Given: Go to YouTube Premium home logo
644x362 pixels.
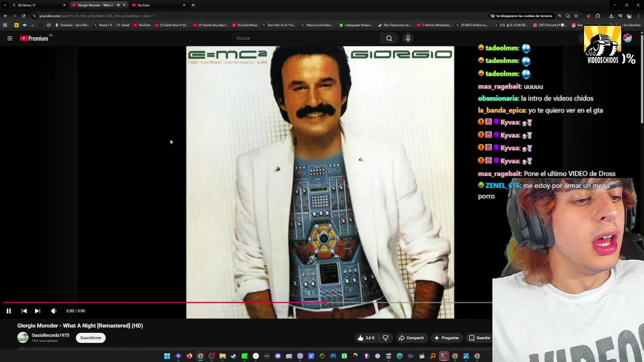Looking at the screenshot, I should tap(34, 38).
